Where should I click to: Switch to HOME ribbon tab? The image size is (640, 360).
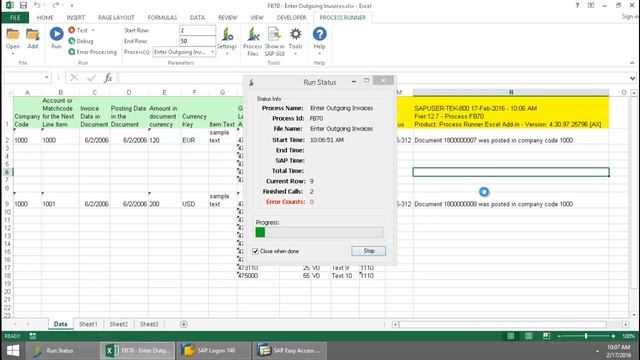pos(45,18)
